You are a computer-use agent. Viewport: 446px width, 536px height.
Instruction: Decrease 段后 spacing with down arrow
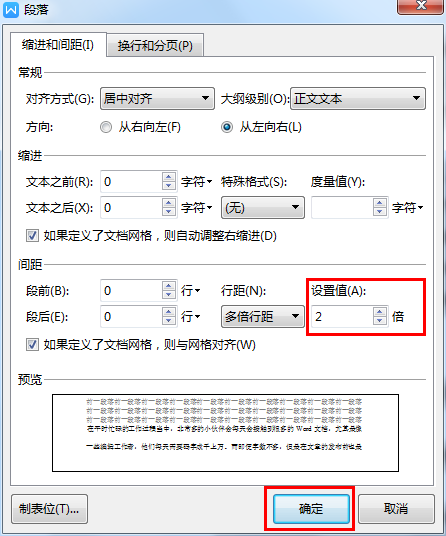(169, 321)
